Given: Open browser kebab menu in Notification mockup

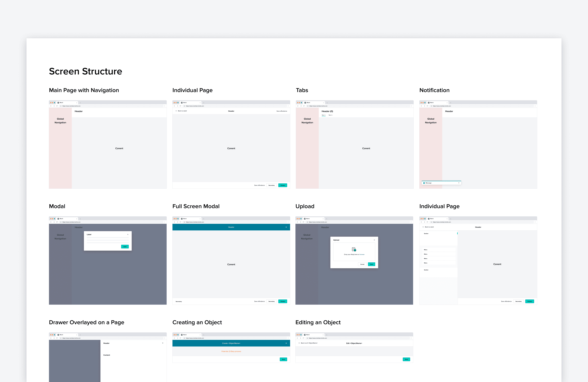Looking at the screenshot, I should (x=535, y=106).
